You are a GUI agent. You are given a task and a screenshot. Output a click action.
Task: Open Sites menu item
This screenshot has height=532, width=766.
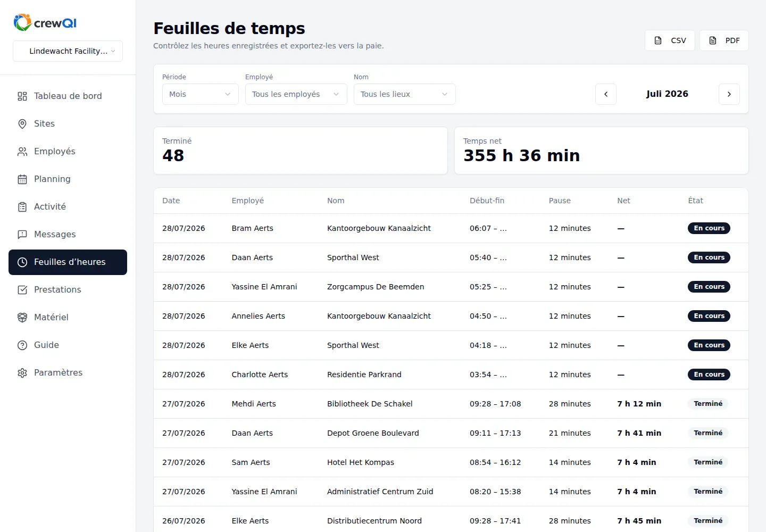(x=68, y=124)
